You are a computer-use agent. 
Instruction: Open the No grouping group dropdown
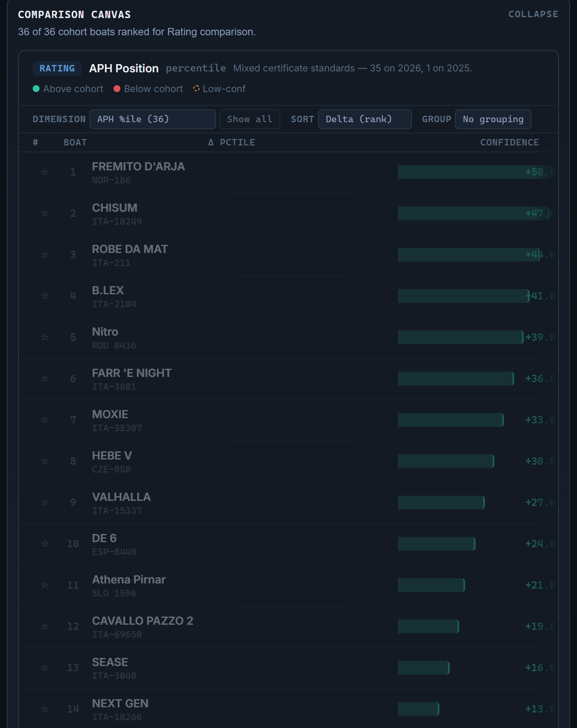click(493, 119)
